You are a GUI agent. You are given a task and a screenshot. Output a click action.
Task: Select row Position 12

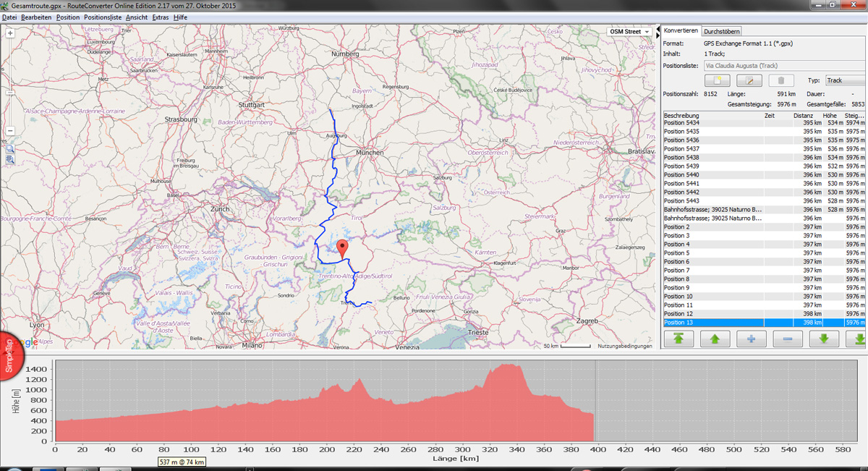(x=765, y=314)
